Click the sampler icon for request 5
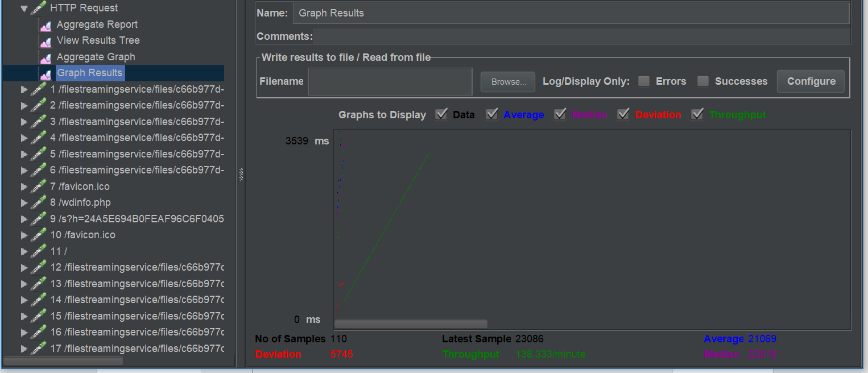 click(x=39, y=154)
